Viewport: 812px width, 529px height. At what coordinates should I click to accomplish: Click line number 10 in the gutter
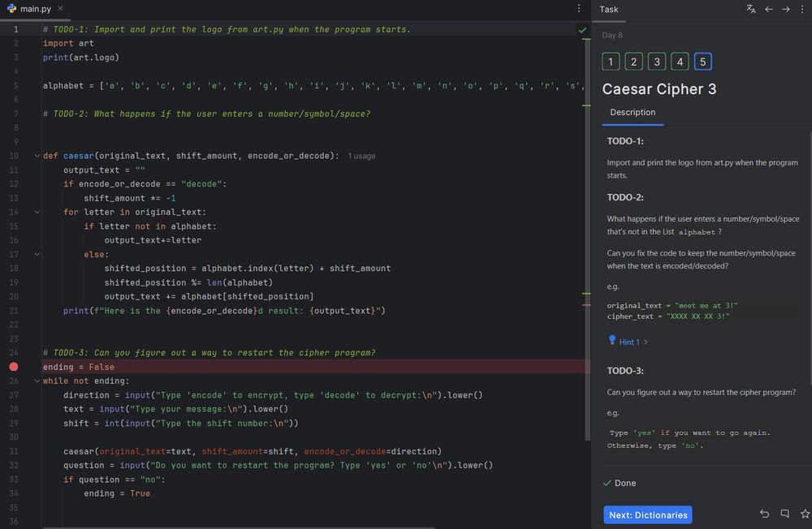tap(14, 156)
